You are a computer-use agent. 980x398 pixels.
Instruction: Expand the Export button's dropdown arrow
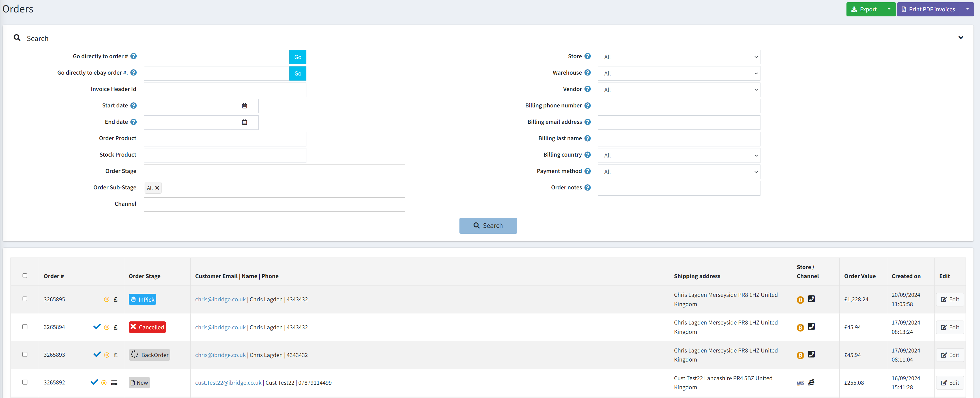[x=889, y=9]
